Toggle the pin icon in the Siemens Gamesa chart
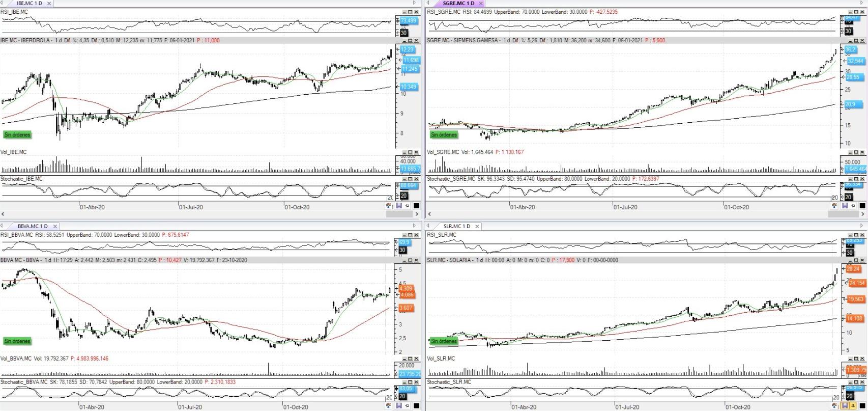868x411 pixels. pos(853,206)
